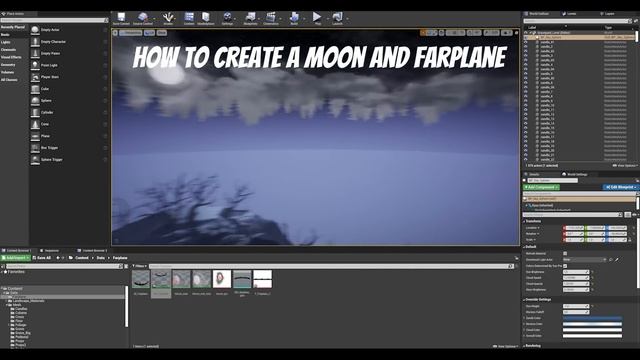Click the Horizon Color swatch
The height and width of the screenshot is (360, 640).
592,324
